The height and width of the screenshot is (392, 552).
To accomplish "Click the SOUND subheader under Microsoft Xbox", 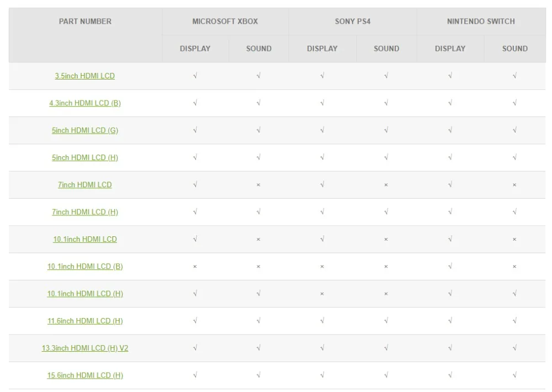I will [x=259, y=49].
